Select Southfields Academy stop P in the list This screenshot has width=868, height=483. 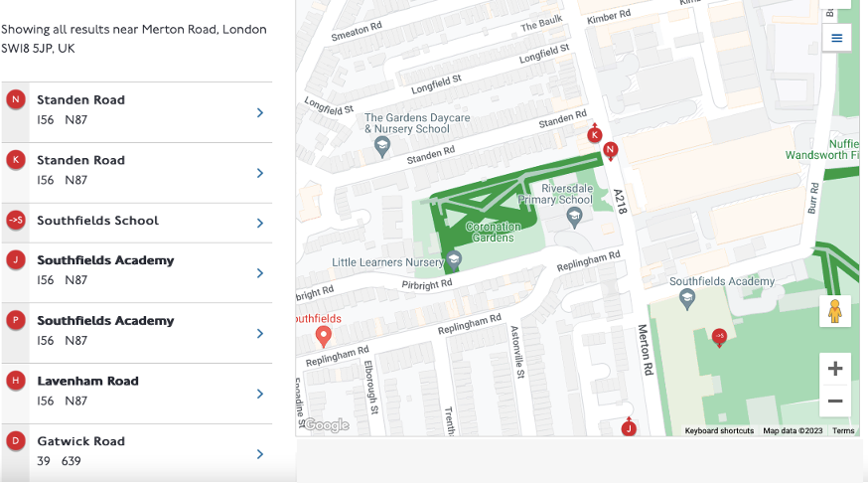[105, 321]
